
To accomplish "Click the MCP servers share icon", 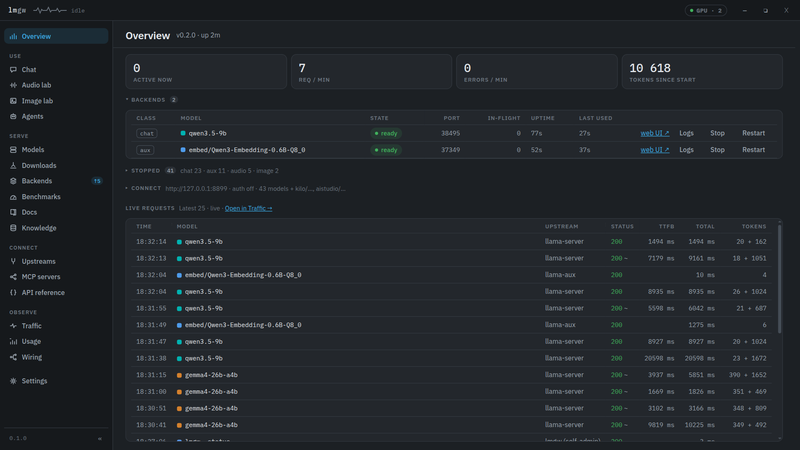I will tap(13, 277).
